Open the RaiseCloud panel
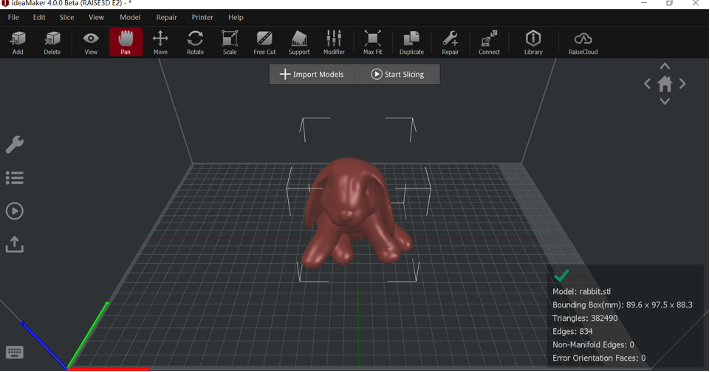 tap(583, 43)
